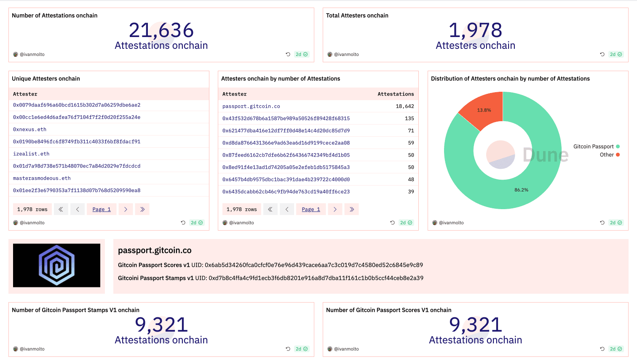Click the orange 13.8% pie slice
Image resolution: width=637 pixels, height=364 pixels.
click(484, 110)
